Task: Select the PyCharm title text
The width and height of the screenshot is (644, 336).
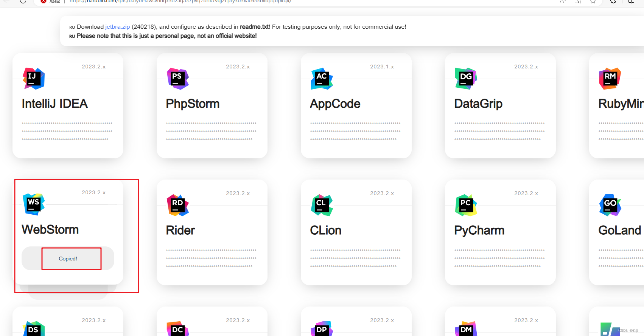Action: pyautogui.click(x=479, y=231)
